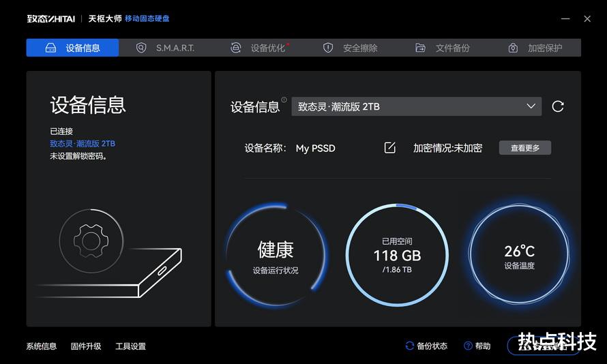
Task: Click the 致态 ZHITAI logo
Action: pyautogui.click(x=50, y=18)
